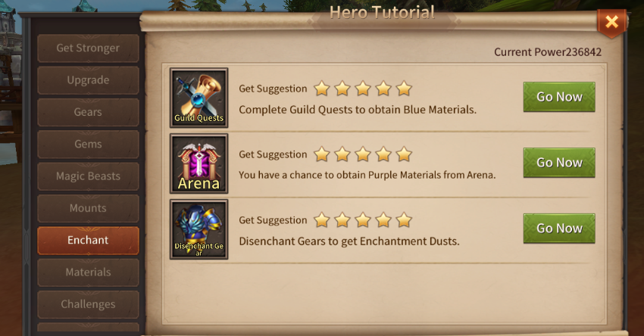
Task: Click the Guild Quests star rating
Action: point(363,89)
